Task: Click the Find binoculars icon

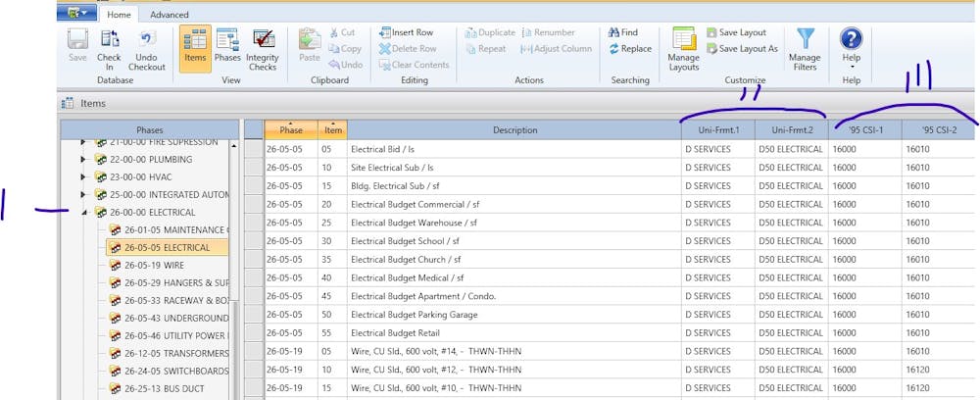Action: click(x=614, y=32)
